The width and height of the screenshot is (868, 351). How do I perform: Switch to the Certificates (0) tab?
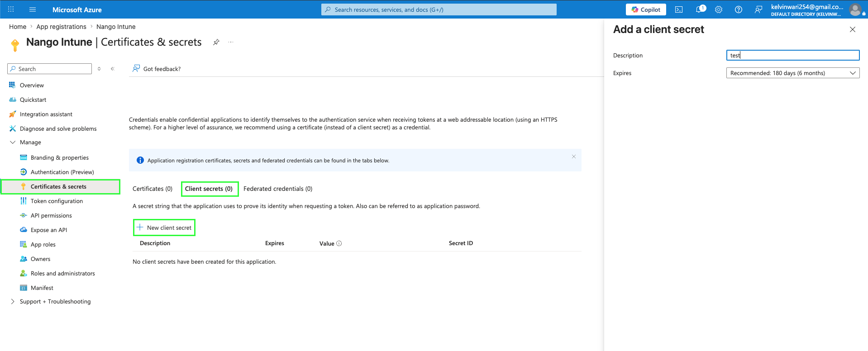click(153, 189)
